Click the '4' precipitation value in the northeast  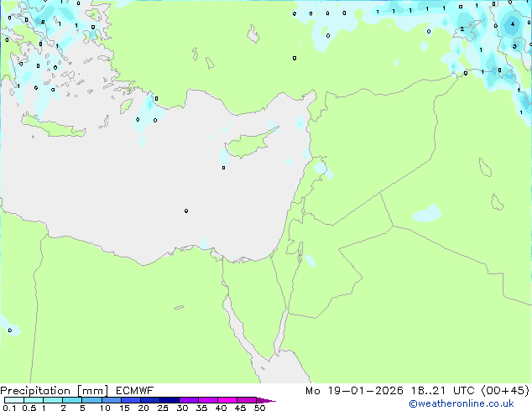tap(513, 24)
